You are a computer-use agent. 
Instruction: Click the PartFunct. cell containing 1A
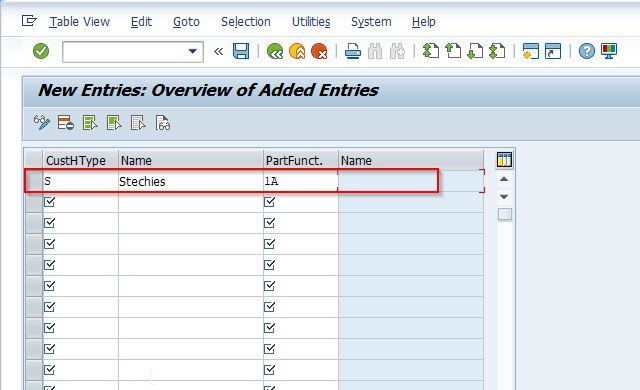coord(301,181)
